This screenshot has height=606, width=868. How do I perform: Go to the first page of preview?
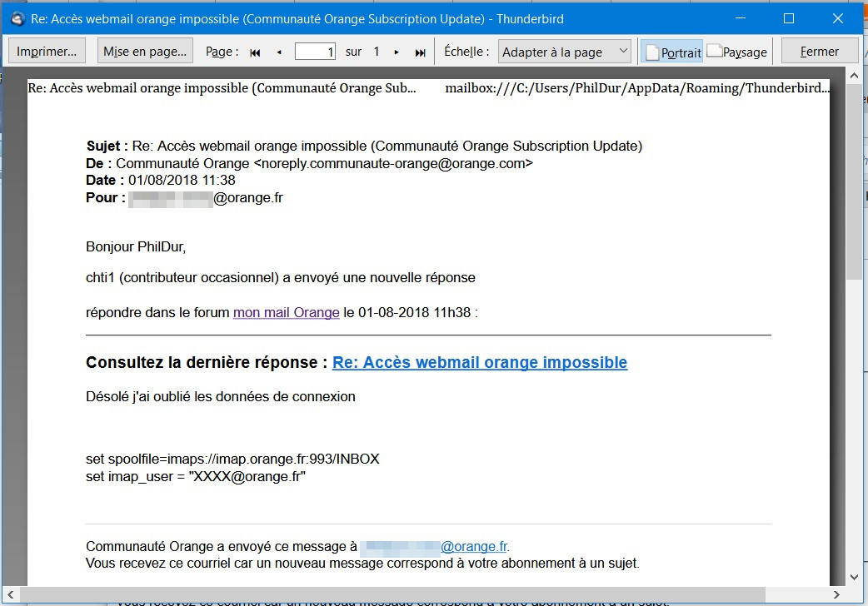pos(255,52)
